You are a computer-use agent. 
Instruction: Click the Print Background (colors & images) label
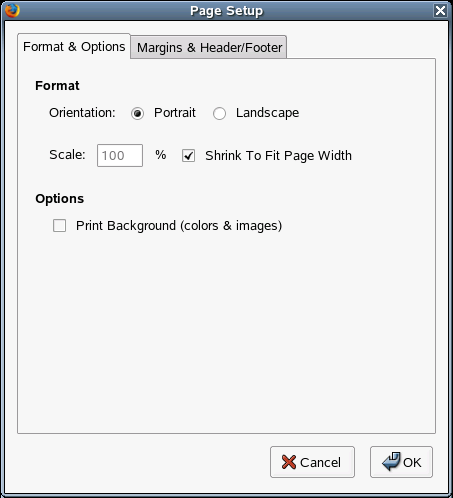click(179, 226)
